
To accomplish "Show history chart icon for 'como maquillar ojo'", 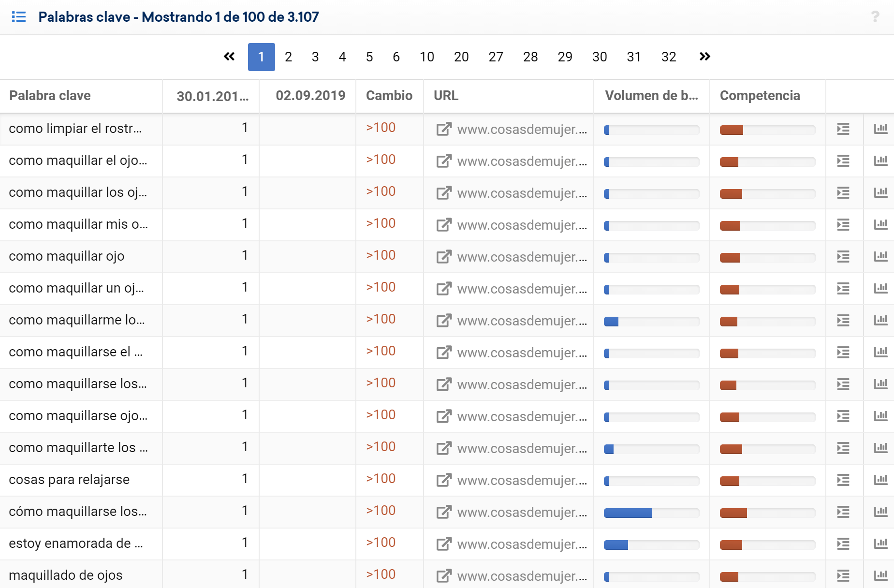I will pos(880,256).
